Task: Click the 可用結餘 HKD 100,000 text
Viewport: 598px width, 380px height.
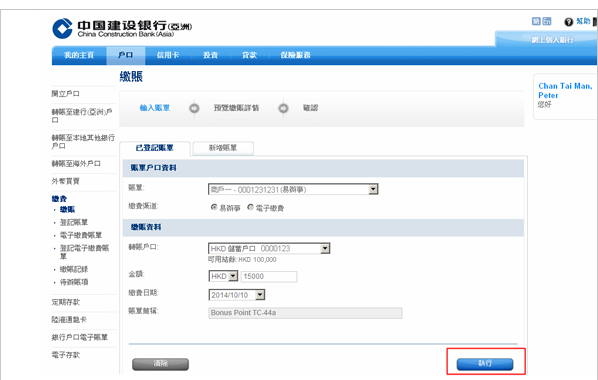Action: click(x=242, y=260)
